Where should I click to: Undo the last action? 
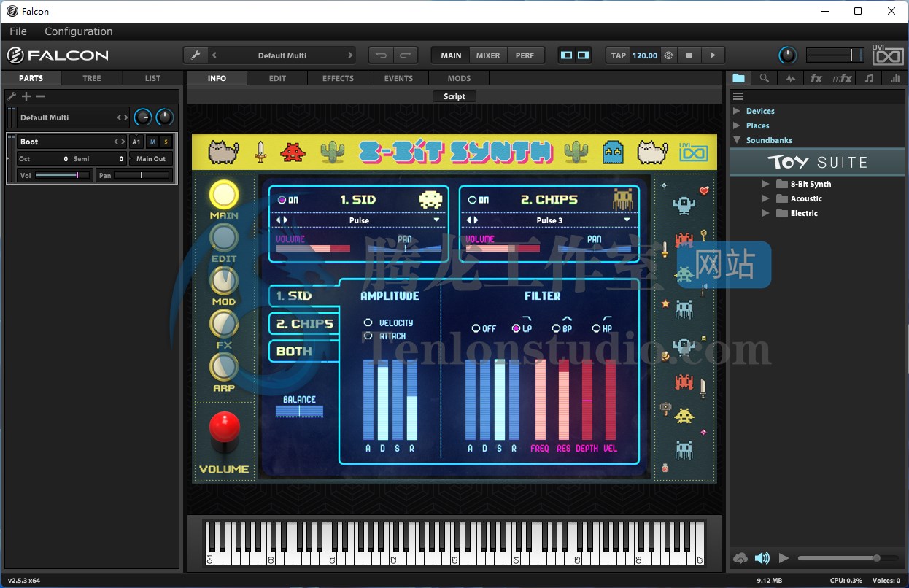click(x=381, y=55)
